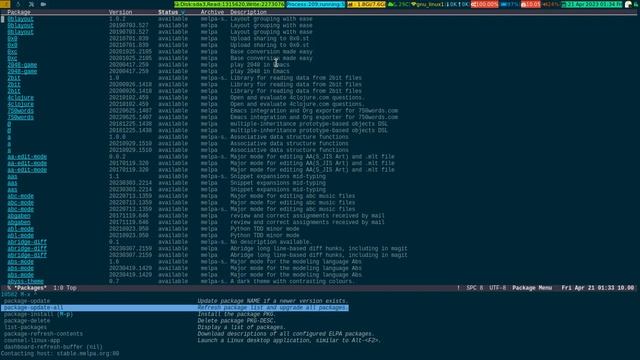Sort the list by Package column header
Viewport: 640px width, 360px height.
(x=19, y=12)
